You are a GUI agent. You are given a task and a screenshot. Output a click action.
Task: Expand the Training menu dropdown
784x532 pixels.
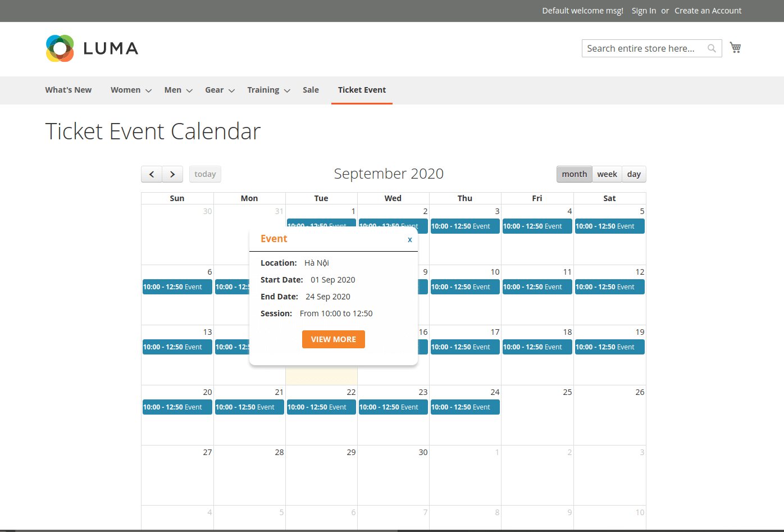click(x=287, y=90)
